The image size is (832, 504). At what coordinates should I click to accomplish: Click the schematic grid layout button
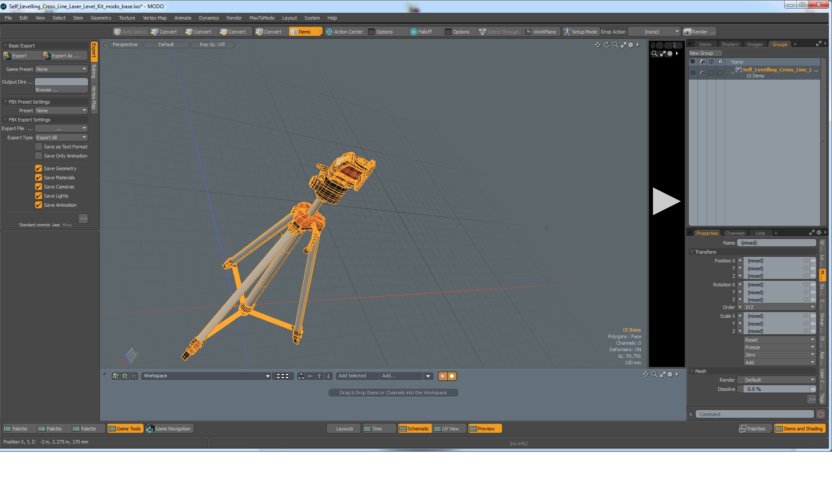click(283, 376)
